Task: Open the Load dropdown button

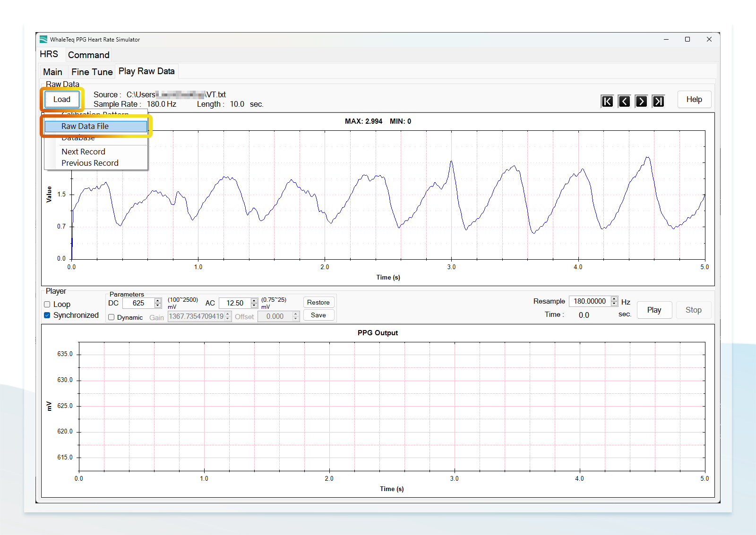Action: 62,99
